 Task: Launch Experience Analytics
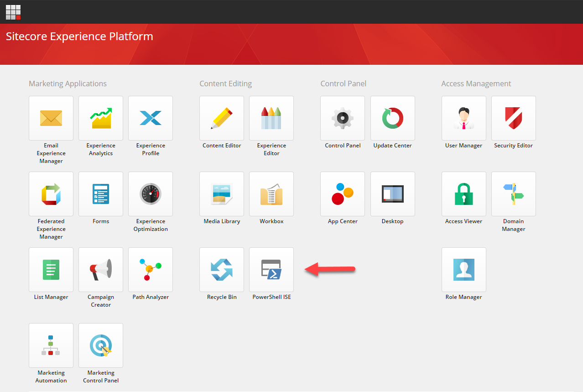101,118
